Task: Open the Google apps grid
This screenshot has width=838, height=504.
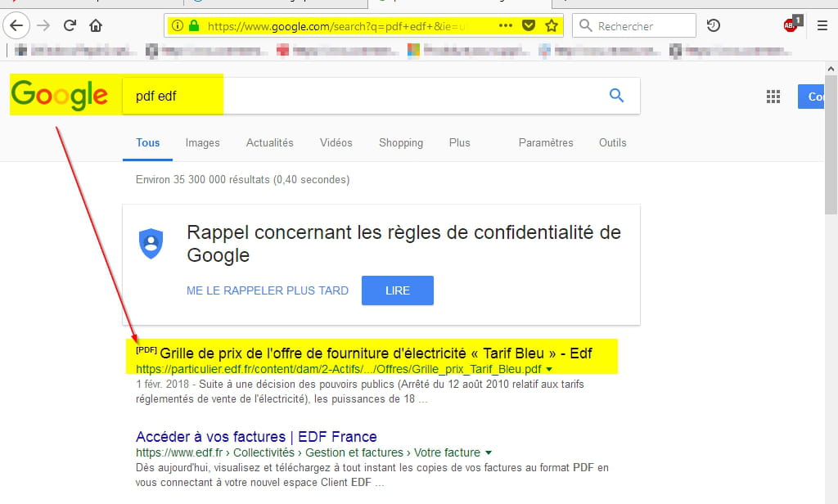Action: tap(773, 97)
